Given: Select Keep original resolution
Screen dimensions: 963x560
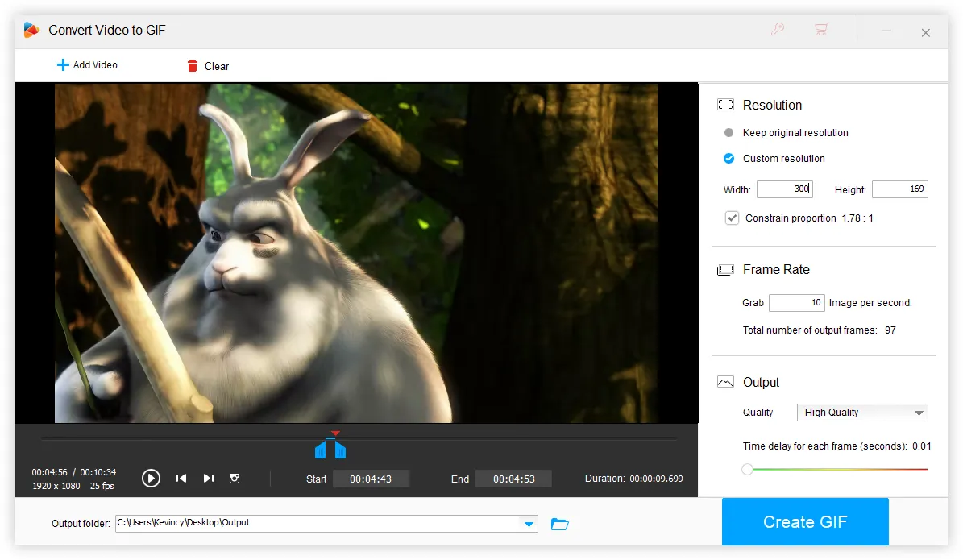Looking at the screenshot, I should point(729,132).
